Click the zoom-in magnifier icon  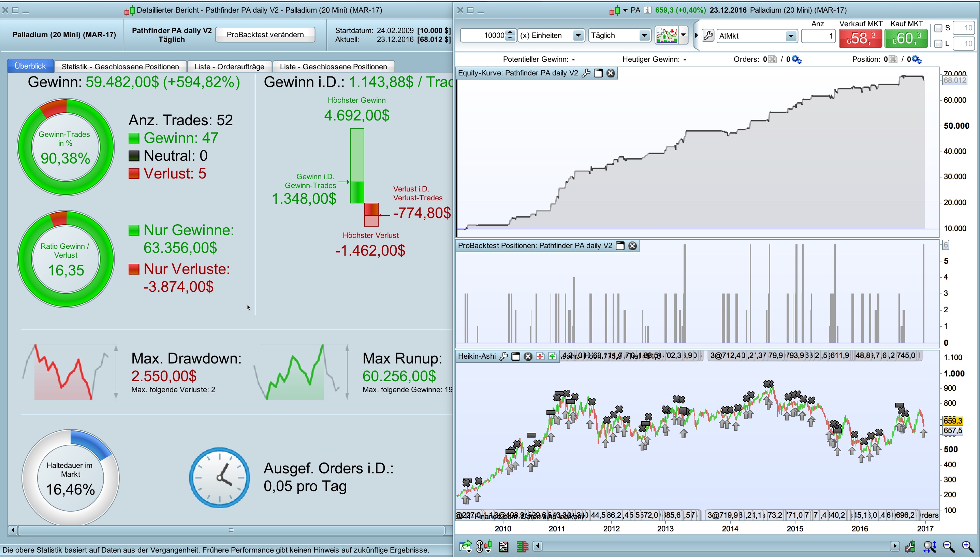coord(967,546)
